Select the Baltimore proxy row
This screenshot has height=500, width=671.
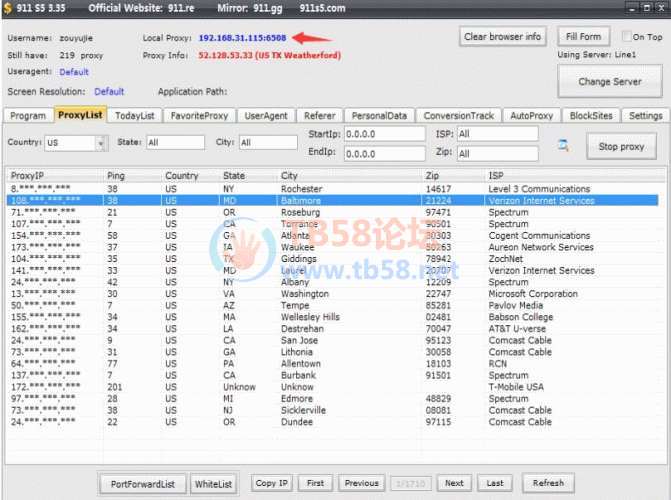tap(333, 200)
